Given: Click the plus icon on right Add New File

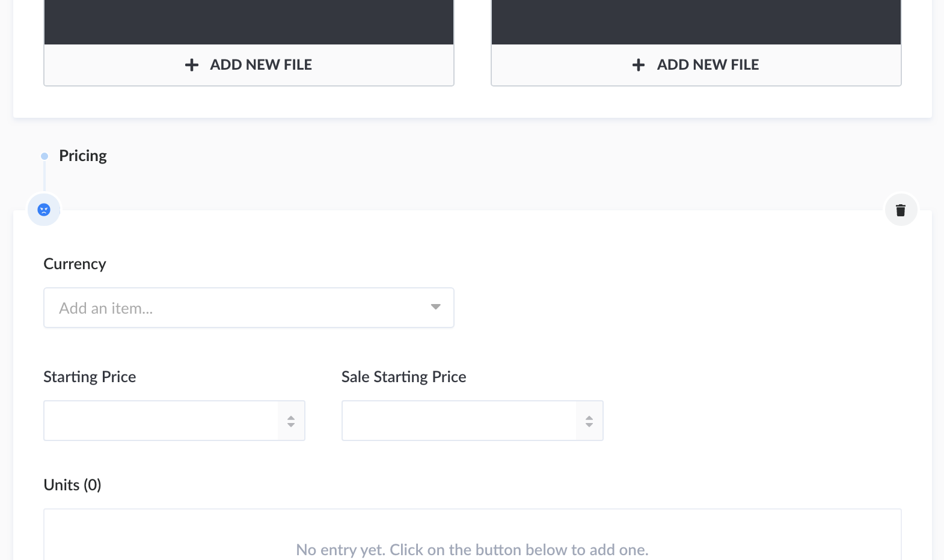Looking at the screenshot, I should [638, 64].
